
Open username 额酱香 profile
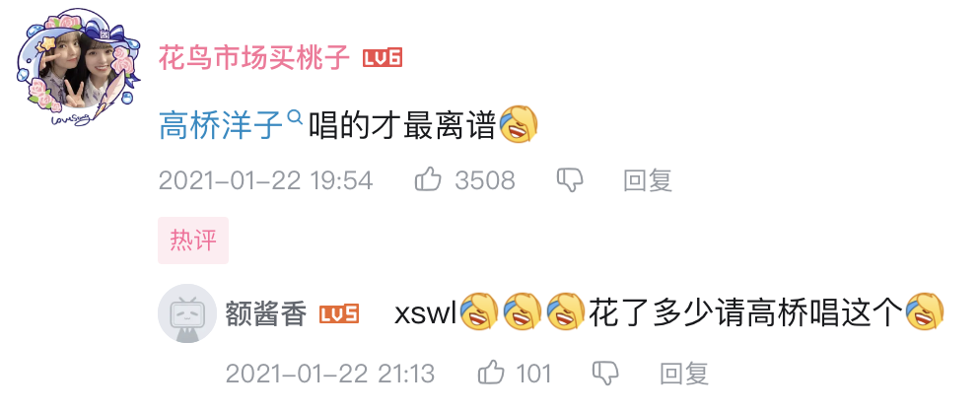[x=266, y=313]
